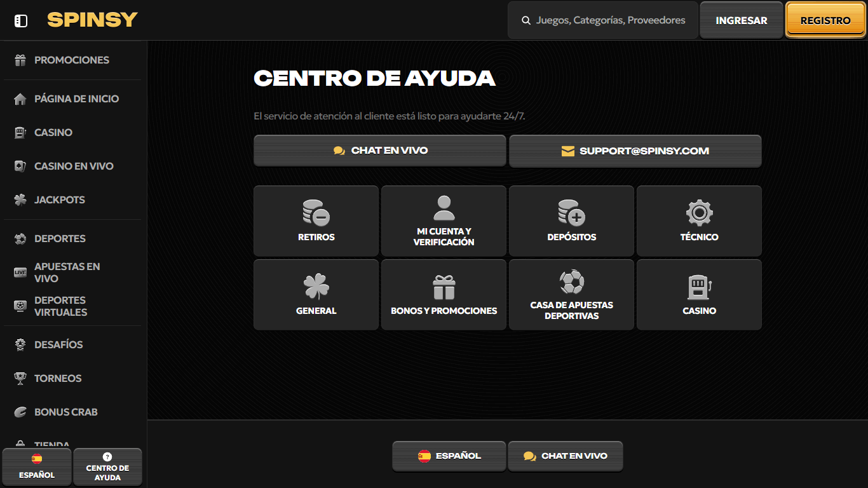Open the RETIROS help category
Image resolution: width=868 pixels, height=488 pixels.
pyautogui.click(x=316, y=221)
